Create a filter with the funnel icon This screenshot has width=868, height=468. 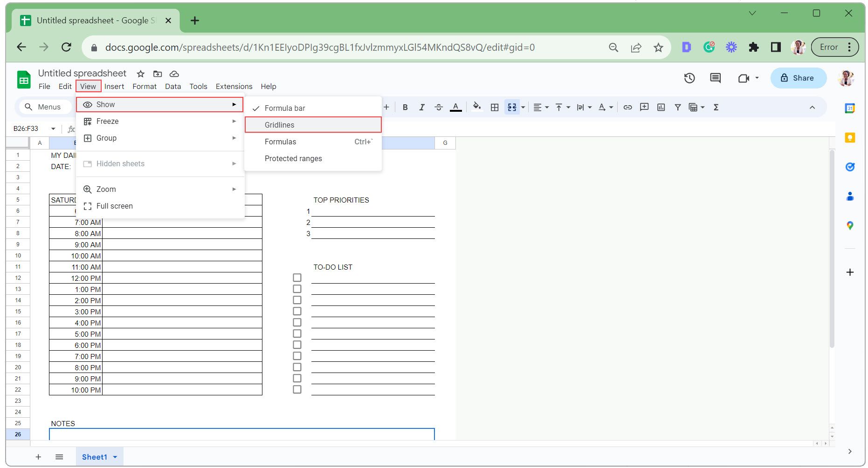click(677, 107)
